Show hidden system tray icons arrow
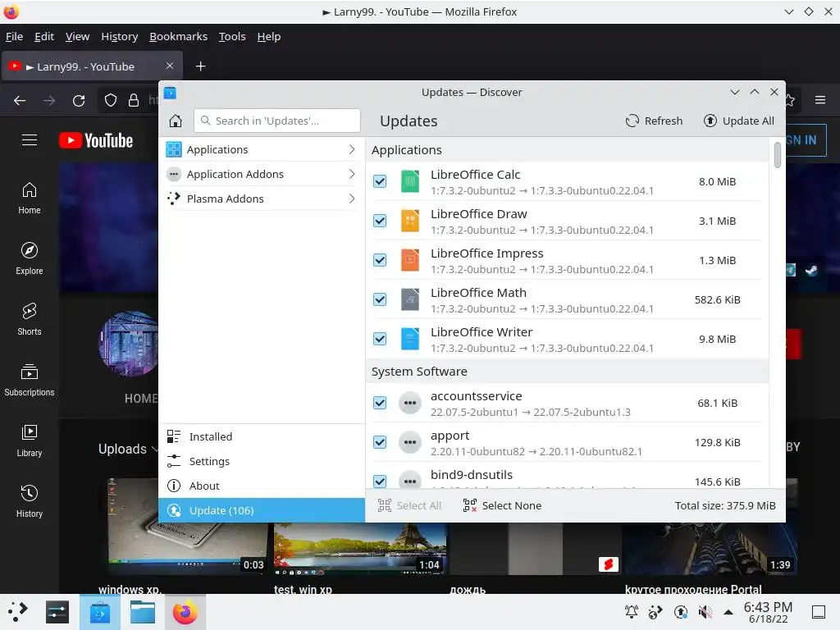 (x=728, y=612)
